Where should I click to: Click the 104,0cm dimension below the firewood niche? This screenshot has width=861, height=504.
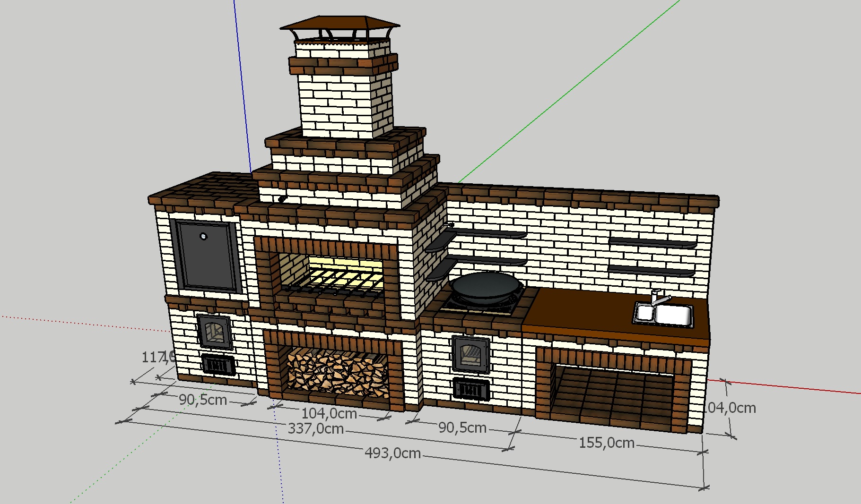(x=329, y=413)
